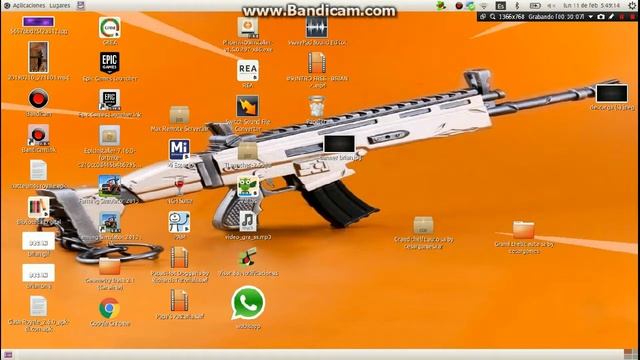Open the sync tray icon with green check
The image size is (640, 360).
(471, 6)
